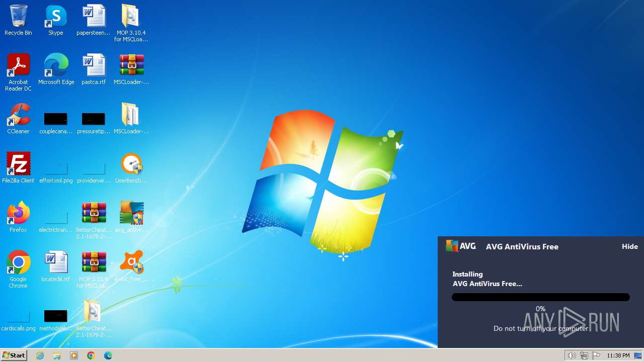Click the AVG installation progress bar
Viewport: 644px width, 362px height.
(x=541, y=297)
